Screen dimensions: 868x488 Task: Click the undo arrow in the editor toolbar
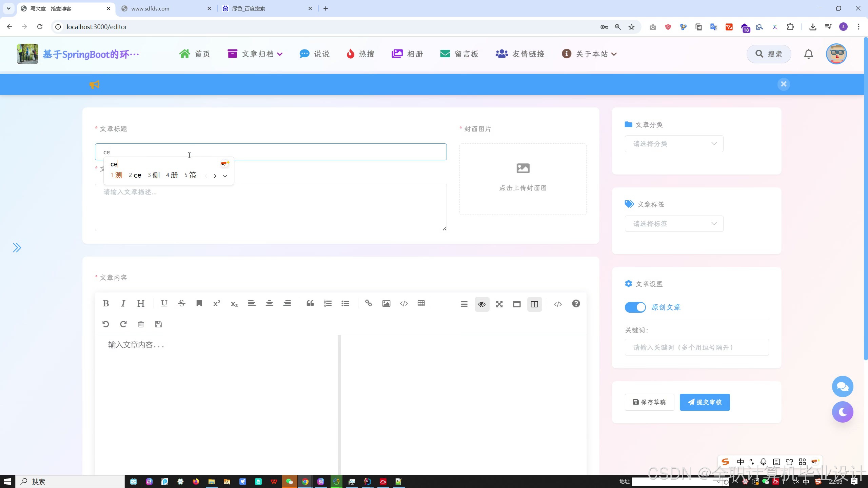tap(106, 324)
